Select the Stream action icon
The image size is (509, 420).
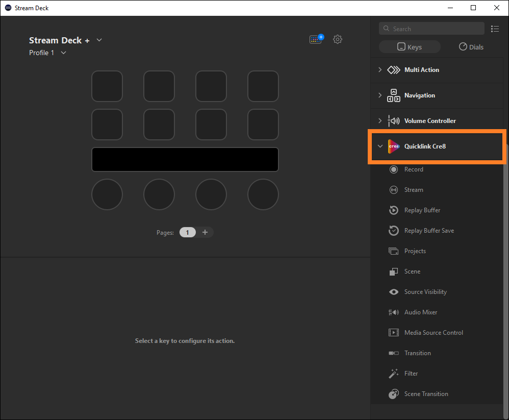coord(393,190)
